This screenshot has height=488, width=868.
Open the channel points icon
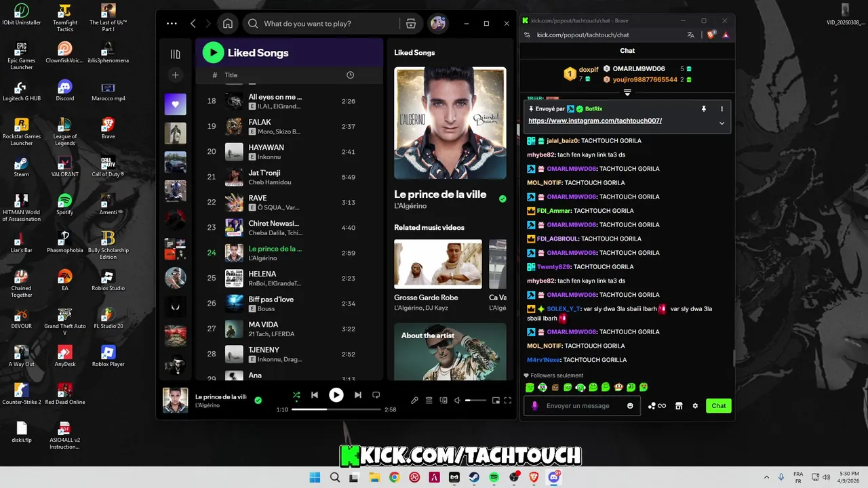(657, 406)
